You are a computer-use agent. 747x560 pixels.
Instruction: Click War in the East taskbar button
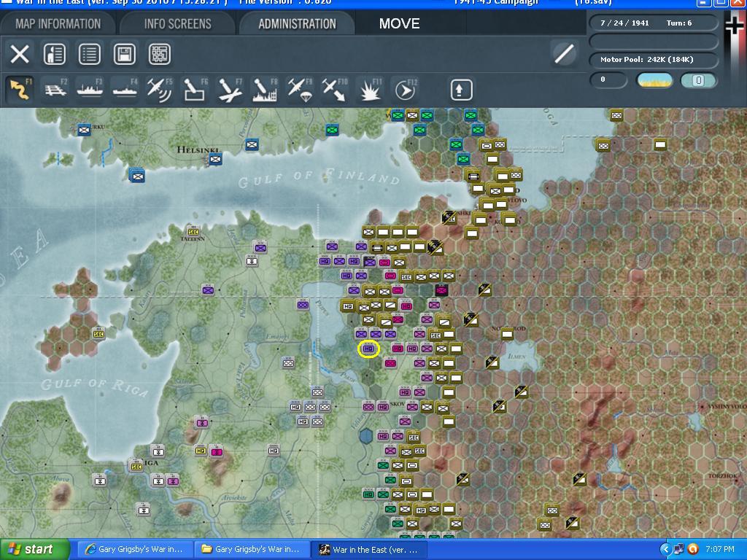pos(369,550)
